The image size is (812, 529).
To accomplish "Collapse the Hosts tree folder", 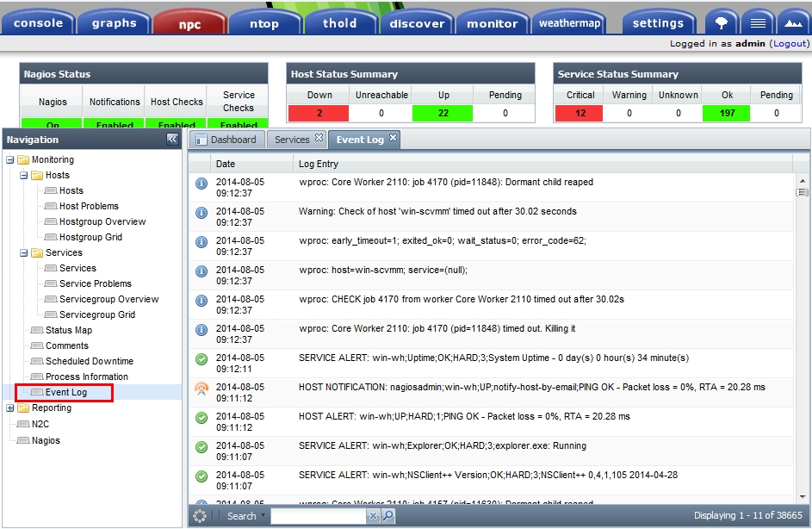I will tap(24, 175).
